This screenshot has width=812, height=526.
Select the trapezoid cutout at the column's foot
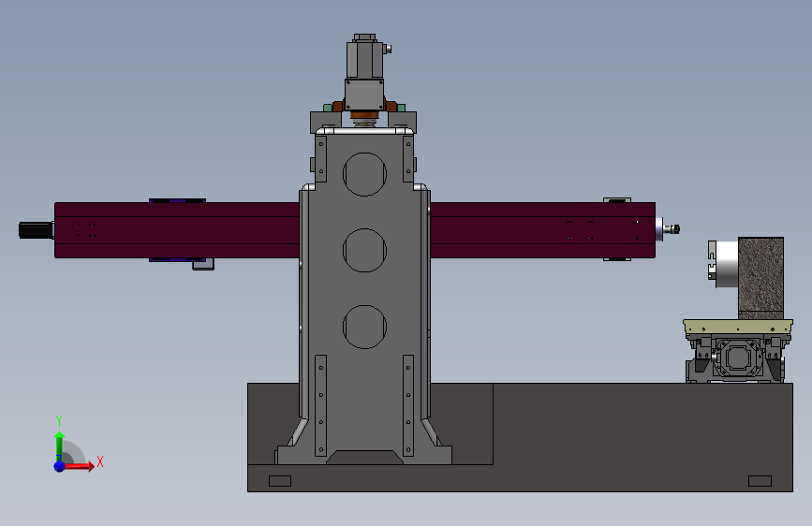(x=364, y=457)
